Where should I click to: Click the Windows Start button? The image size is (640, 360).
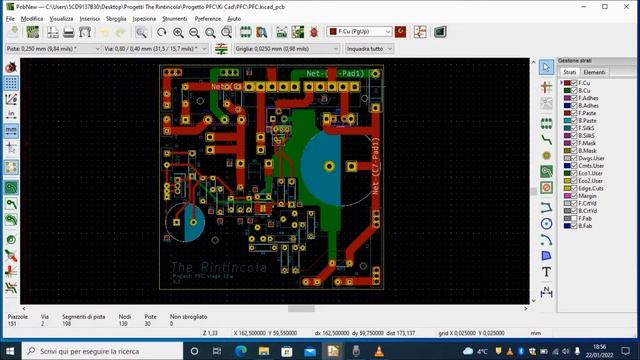10,351
